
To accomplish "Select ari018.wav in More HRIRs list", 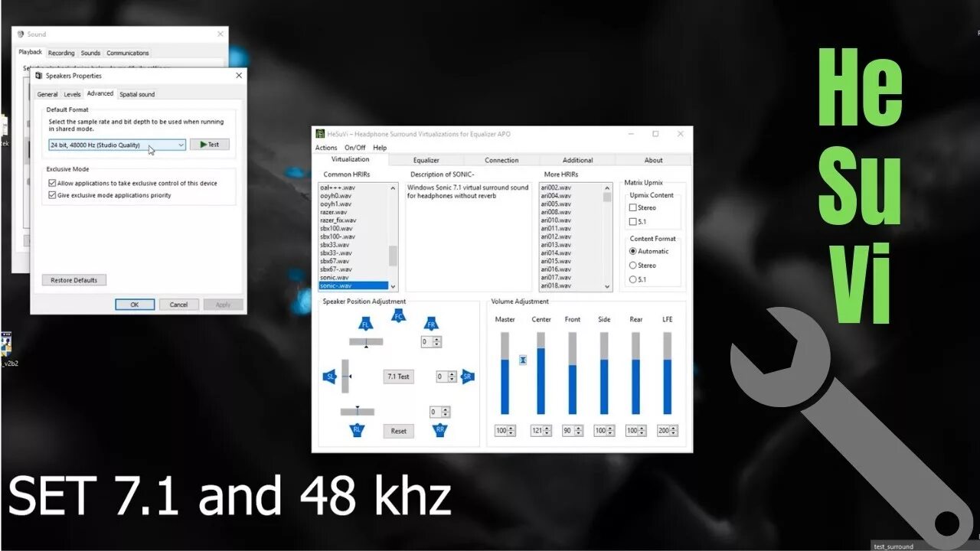I will pos(570,285).
